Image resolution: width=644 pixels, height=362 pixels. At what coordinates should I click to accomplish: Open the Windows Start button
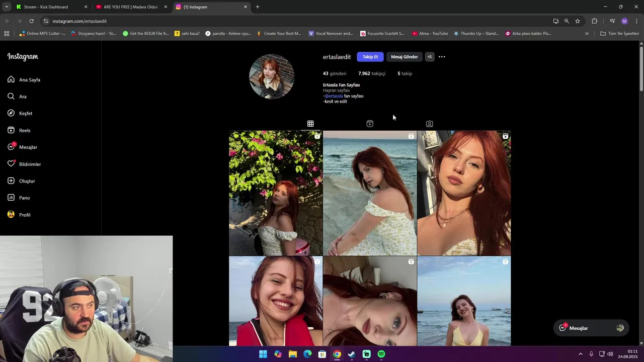(263, 354)
